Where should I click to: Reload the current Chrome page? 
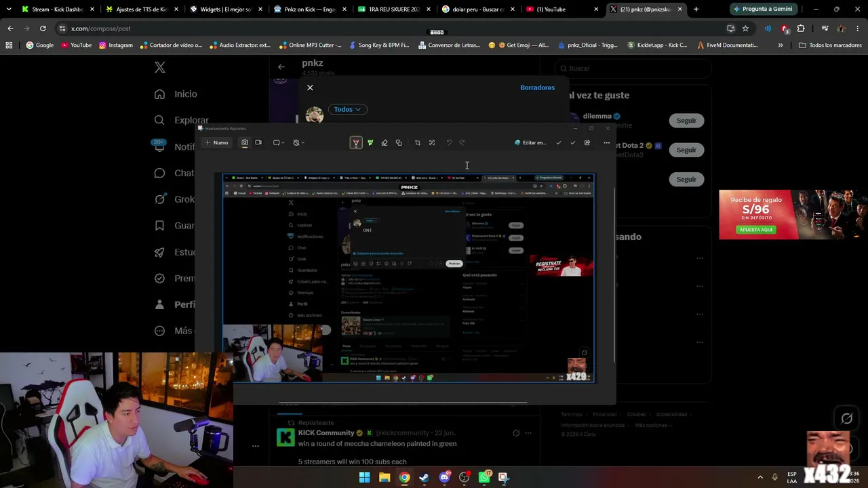[43, 28]
